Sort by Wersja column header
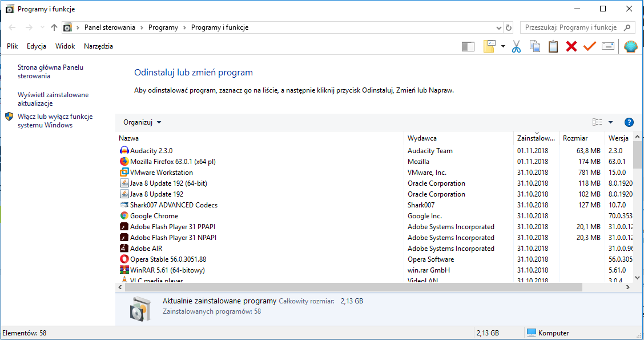The width and height of the screenshot is (644, 340). click(x=619, y=138)
